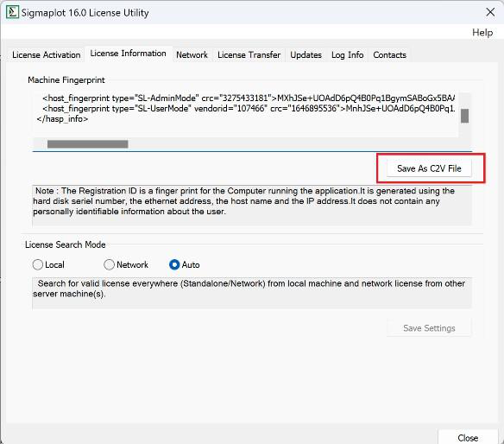Close the License Utility window with X
The height and width of the screenshot is (444, 504).
point(490,12)
